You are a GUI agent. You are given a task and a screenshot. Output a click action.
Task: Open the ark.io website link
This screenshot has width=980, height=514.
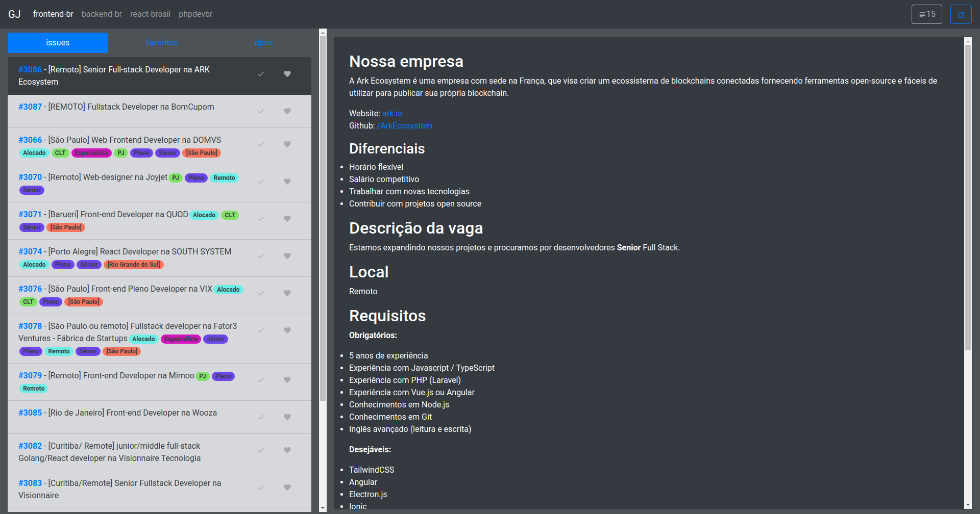point(392,113)
